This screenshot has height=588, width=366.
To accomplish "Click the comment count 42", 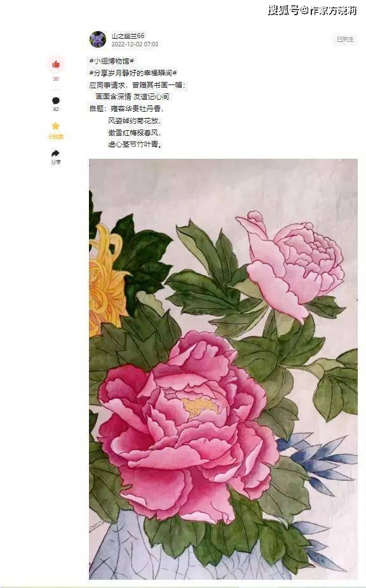I will pyautogui.click(x=55, y=109).
